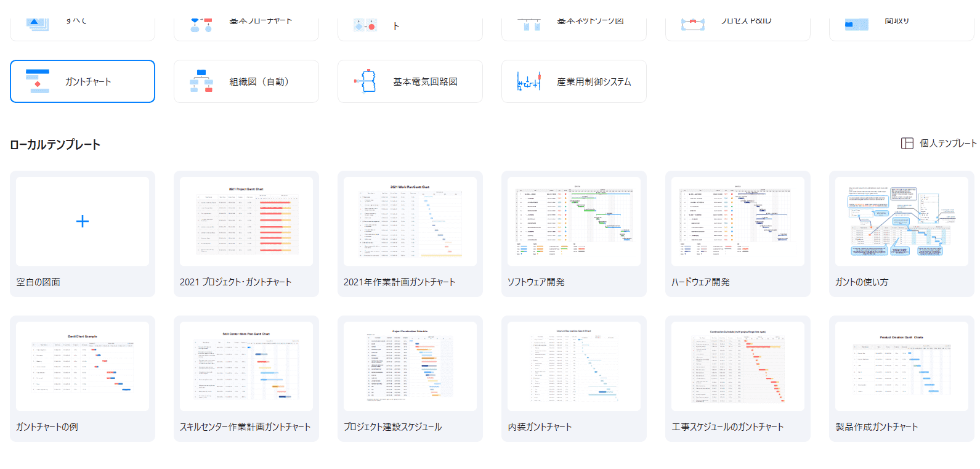Viewport: 980px width, 469px height.
Task: Click the 個人テンプレート layout icon
Action: [x=907, y=144]
